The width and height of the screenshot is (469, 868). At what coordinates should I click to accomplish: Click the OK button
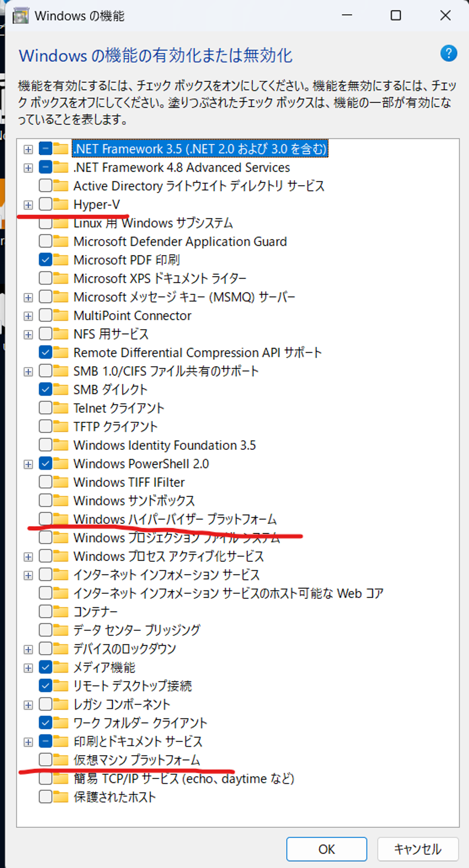(x=326, y=849)
